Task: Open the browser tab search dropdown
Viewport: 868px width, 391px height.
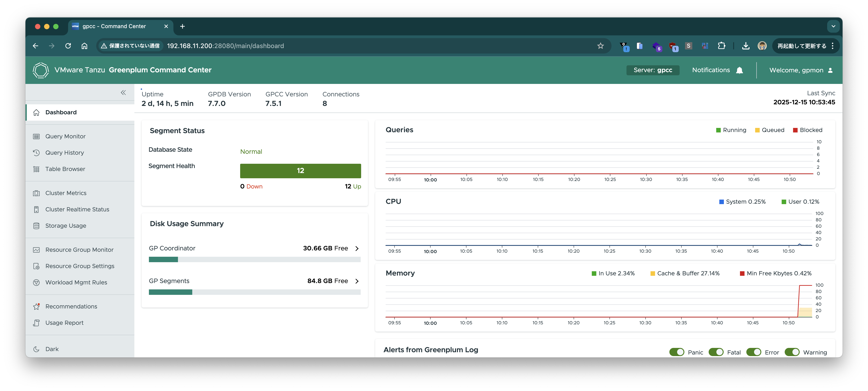Action: (833, 26)
